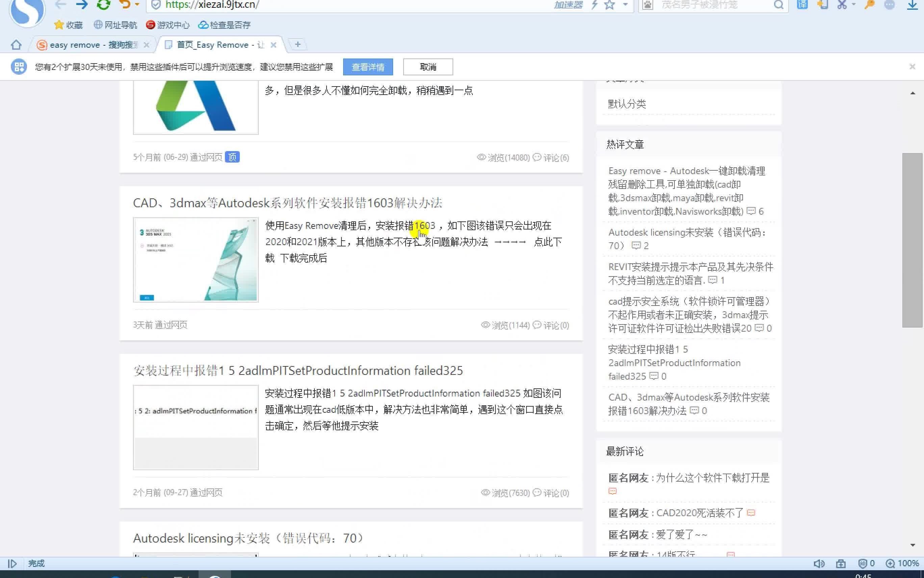
Task: Open the 游戏中心 bookmark
Action: point(168,25)
